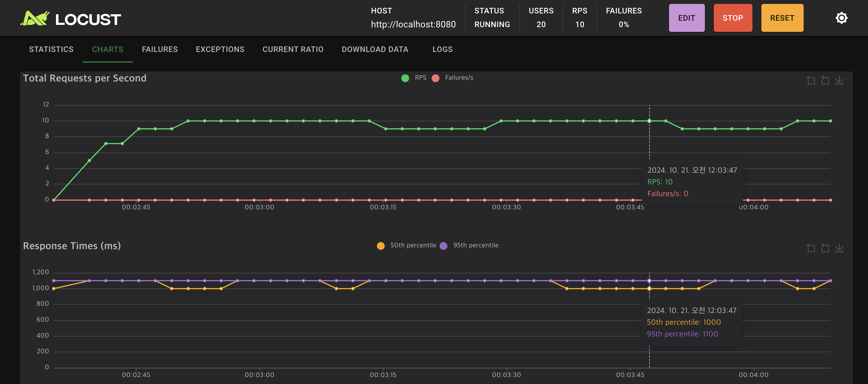Open the Download Data tab
Viewport: 868px width, 384px height.
coord(375,49)
